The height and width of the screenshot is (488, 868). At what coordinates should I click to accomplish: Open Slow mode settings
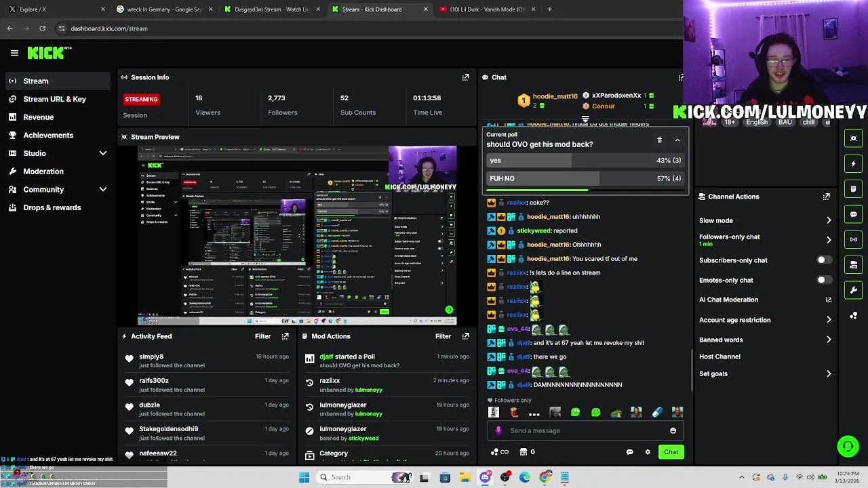[x=765, y=220]
